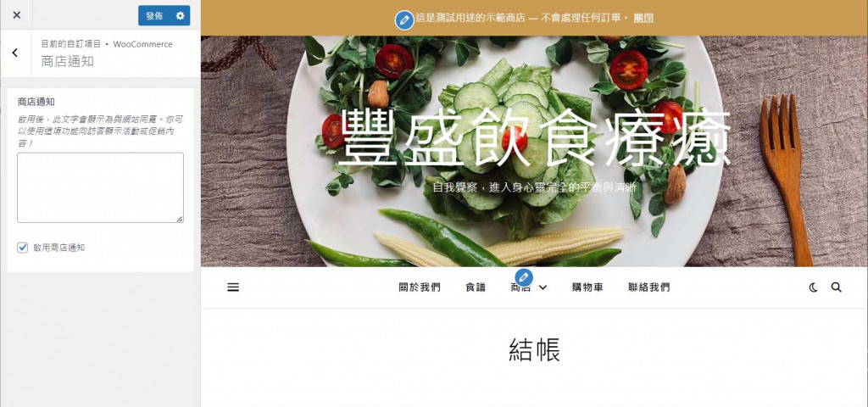This screenshot has height=407, width=868.
Task: Open the 聯絡我們 menu item
Action: 648,287
